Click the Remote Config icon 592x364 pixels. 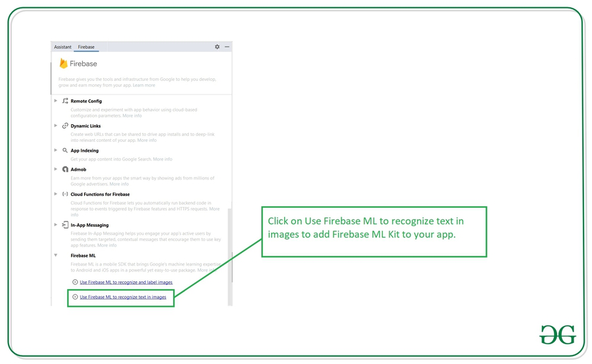(65, 101)
